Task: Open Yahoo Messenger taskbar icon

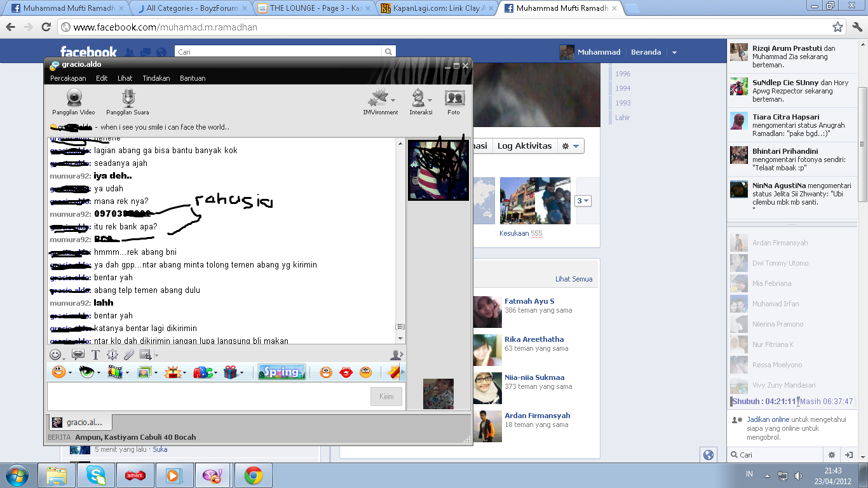Action: click(x=213, y=475)
